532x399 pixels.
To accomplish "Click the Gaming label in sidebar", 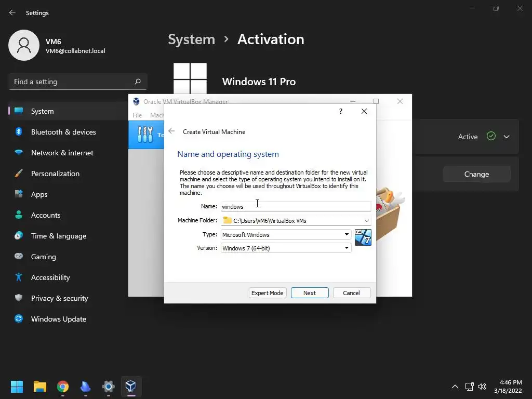I will click(x=44, y=257).
